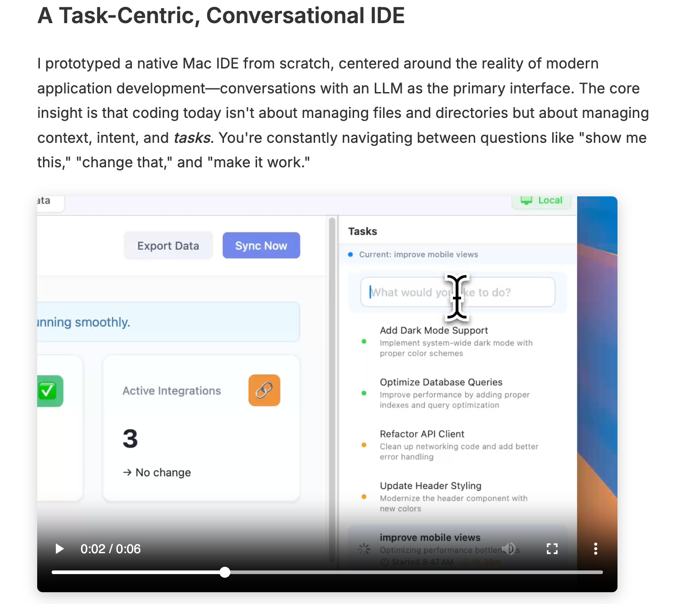700x604 pixels.
Task: Click the green checkmark icon
Action: pos(48,391)
